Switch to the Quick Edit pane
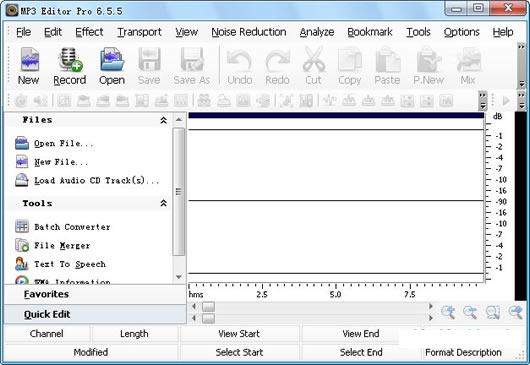 pos(95,314)
